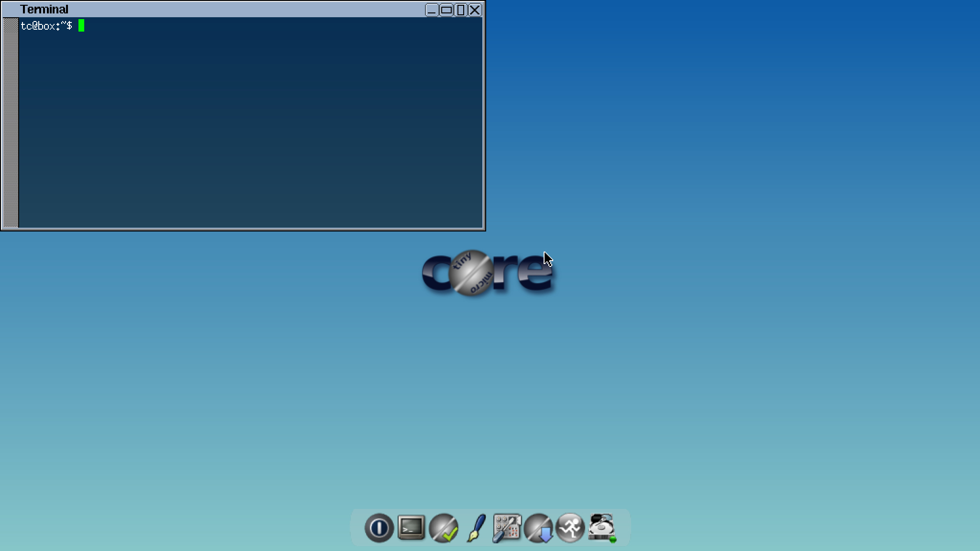
Task: Minimize the Terminal window
Action: pos(431,10)
